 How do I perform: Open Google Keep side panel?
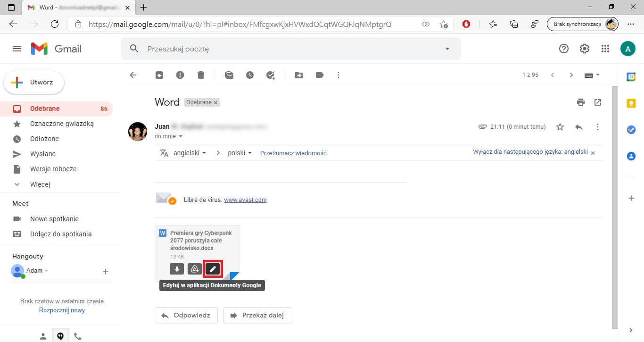coord(631,103)
